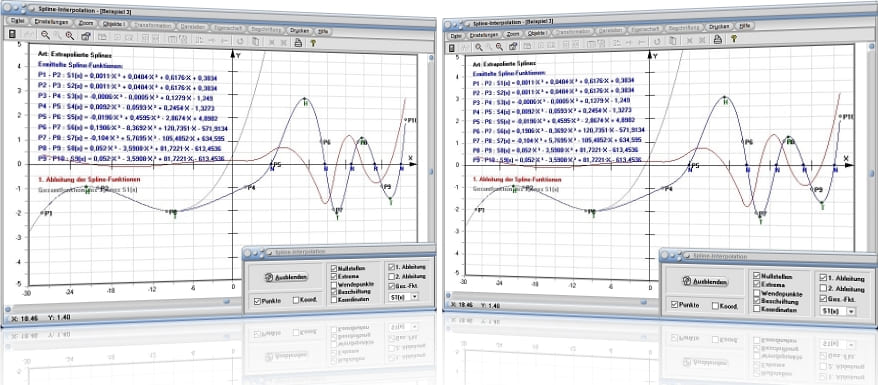Toggle Extrema checkbox in left panel
Viewport: 878px width, 385px height.
click(x=334, y=276)
